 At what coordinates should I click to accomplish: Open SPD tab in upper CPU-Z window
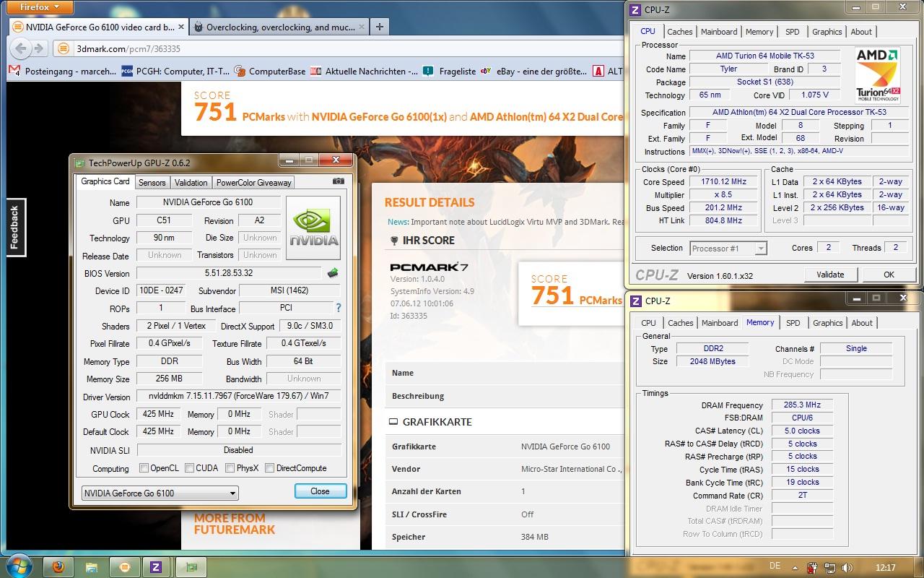pyautogui.click(x=793, y=32)
